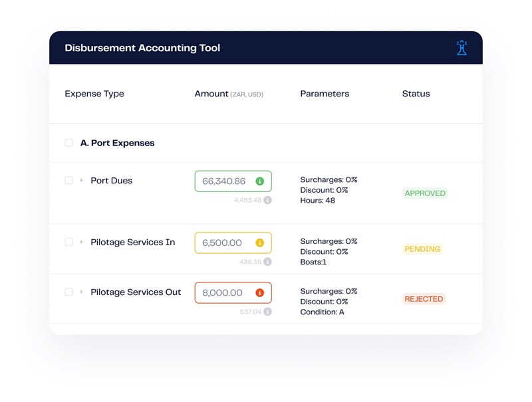The width and height of the screenshot is (532, 402).
Task: Click the Status column header
Action: (416, 94)
